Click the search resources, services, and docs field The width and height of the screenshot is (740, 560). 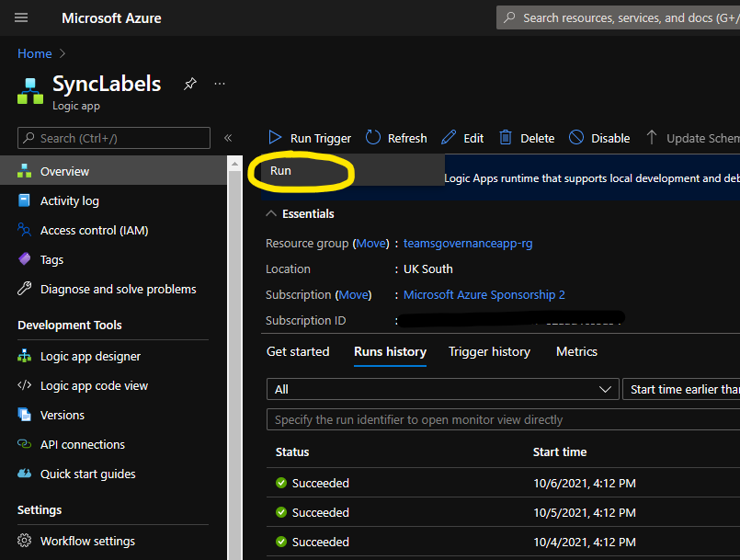pos(618,18)
